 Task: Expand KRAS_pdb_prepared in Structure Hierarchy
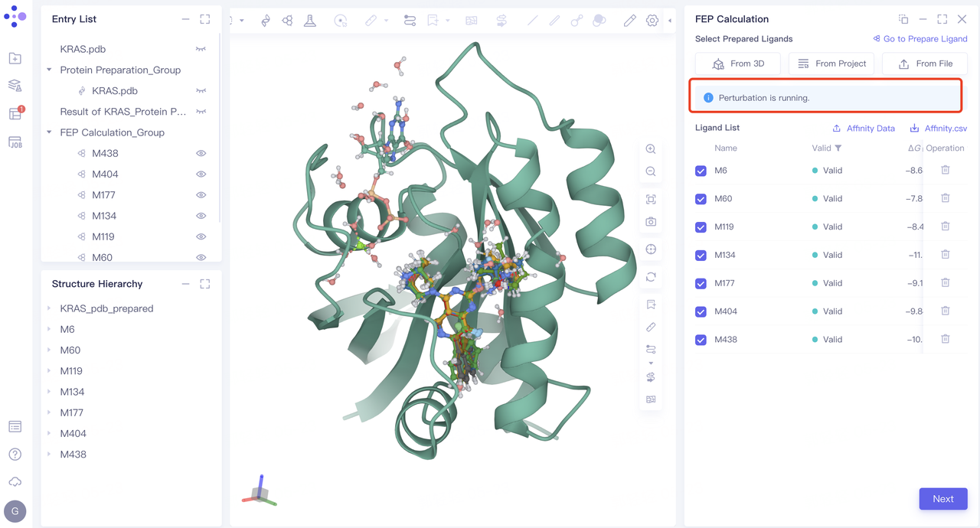click(50, 308)
